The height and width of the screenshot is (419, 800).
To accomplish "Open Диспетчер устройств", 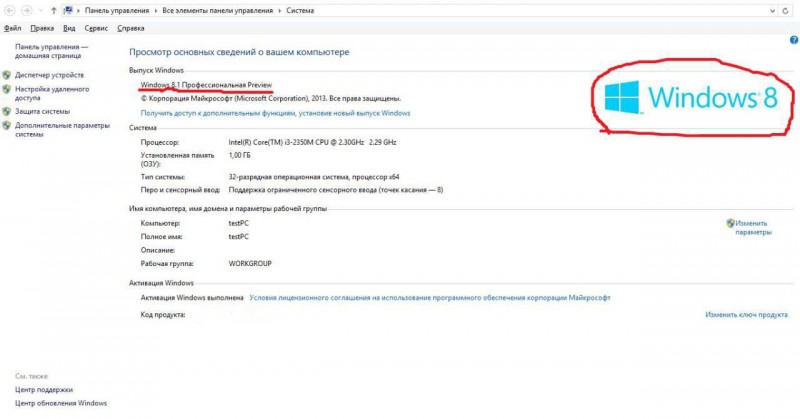I will point(49,75).
